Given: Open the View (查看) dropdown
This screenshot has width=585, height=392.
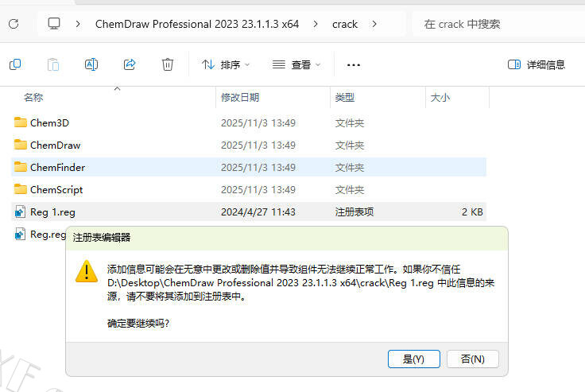Looking at the screenshot, I should 296,64.
